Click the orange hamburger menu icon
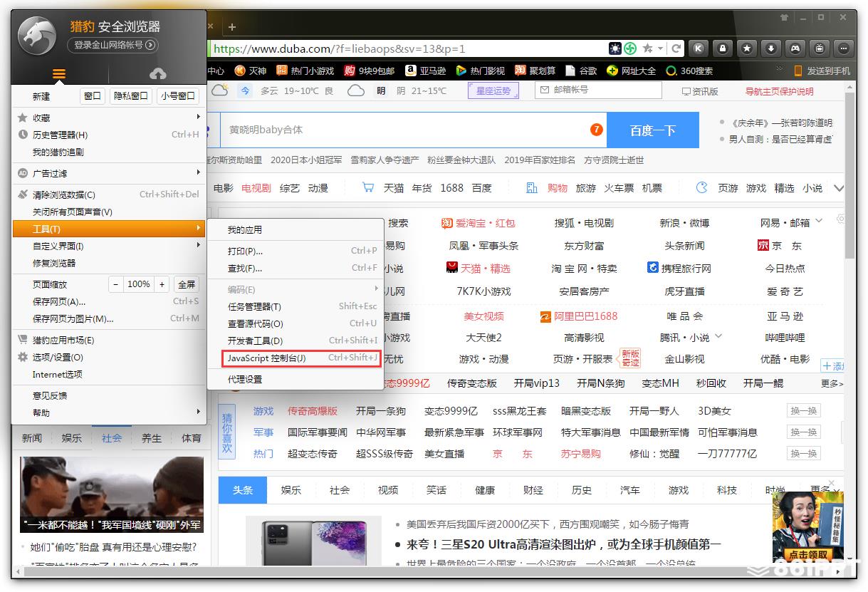 point(59,74)
